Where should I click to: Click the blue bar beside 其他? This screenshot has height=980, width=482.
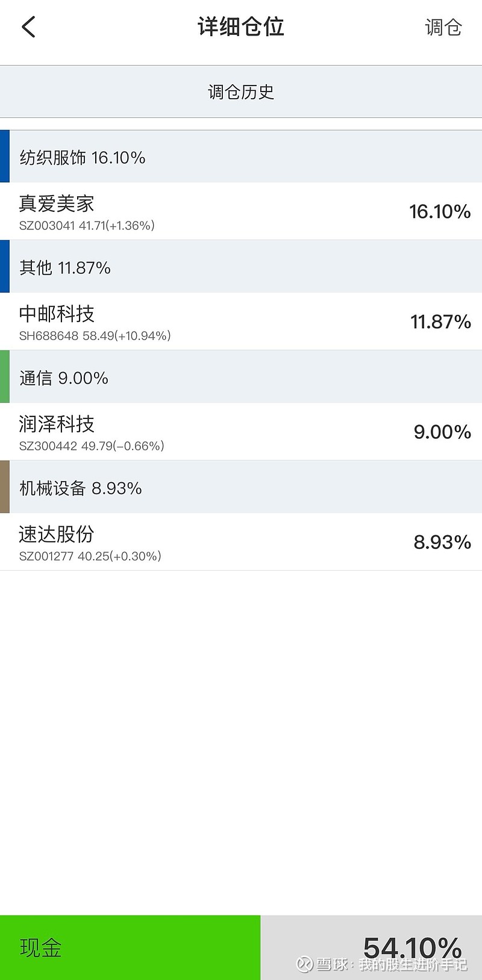click(5, 267)
